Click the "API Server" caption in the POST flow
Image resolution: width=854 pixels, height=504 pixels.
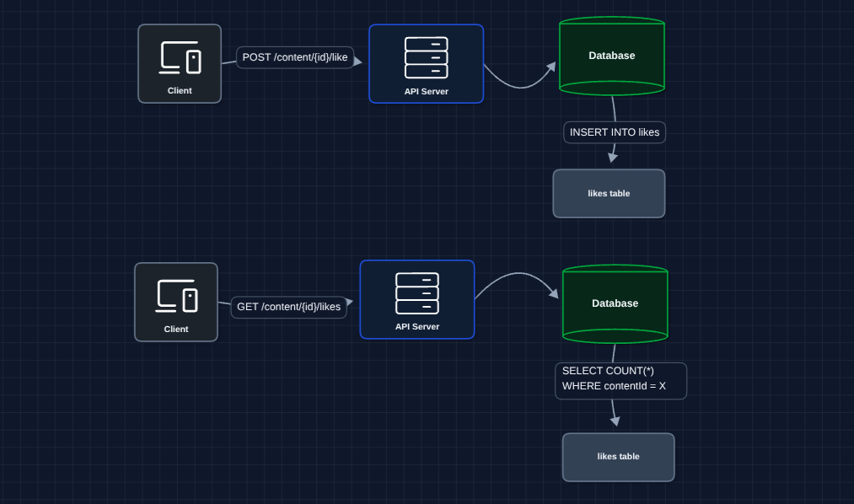pos(426,91)
